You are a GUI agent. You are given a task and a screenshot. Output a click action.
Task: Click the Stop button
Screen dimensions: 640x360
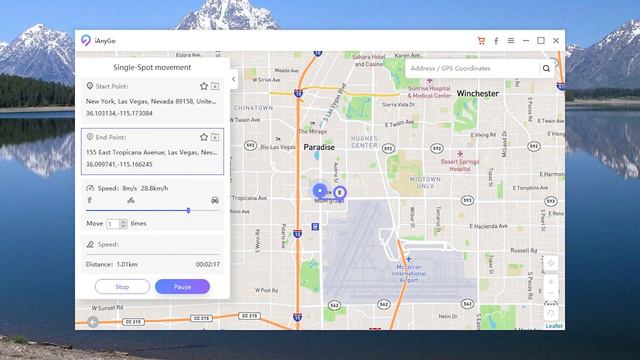(122, 287)
